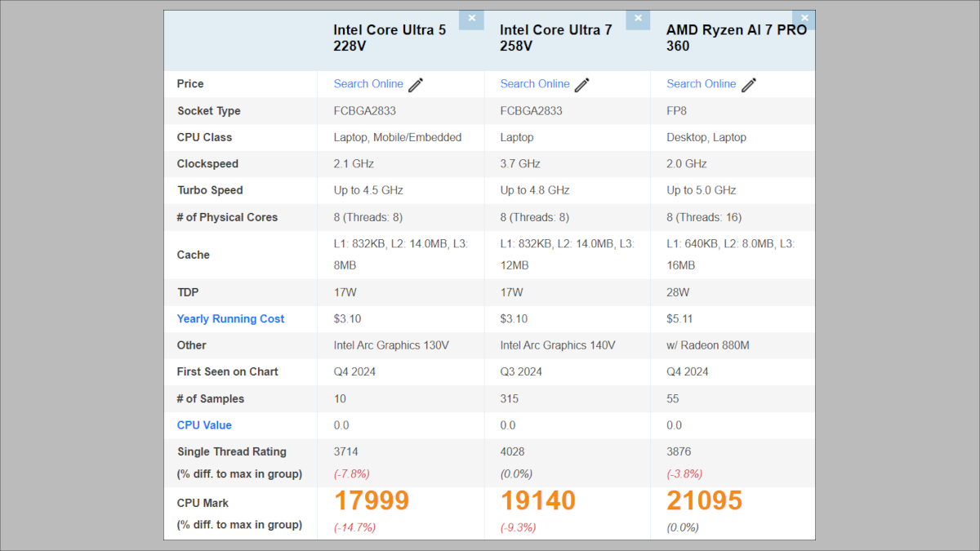Image resolution: width=980 pixels, height=551 pixels.
Task: Click the 17999 CPU Mark score
Action: (371, 500)
